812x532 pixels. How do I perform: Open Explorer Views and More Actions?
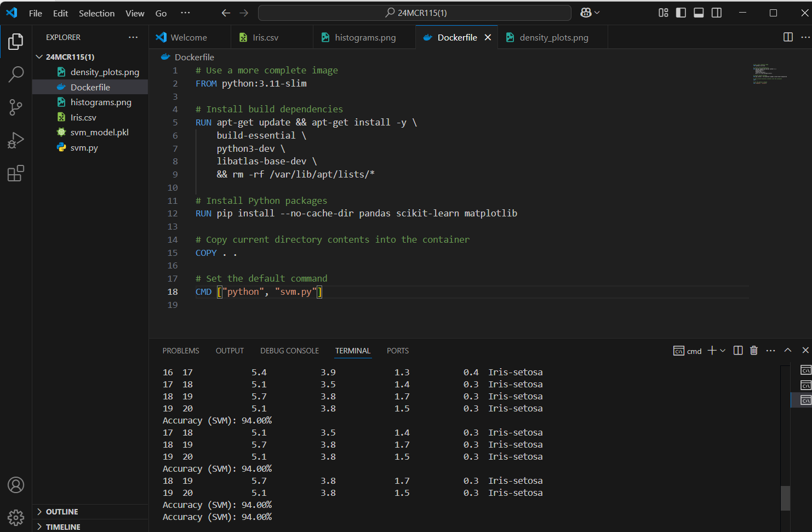point(133,37)
